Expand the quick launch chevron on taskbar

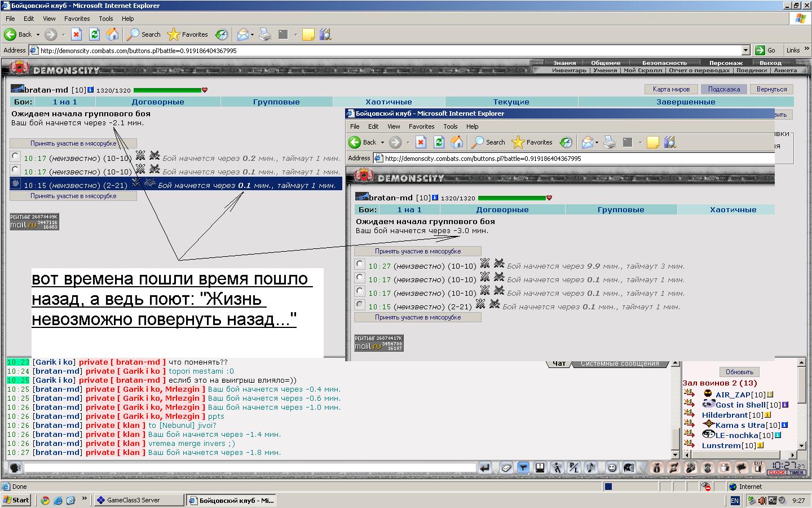coord(85,499)
